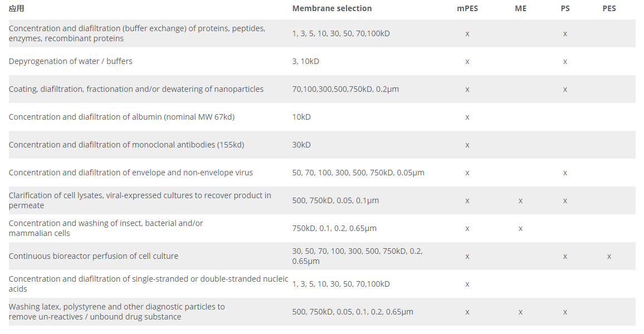
Task: Click the mPES x mark for nucleic acids row
Action: 467,284
